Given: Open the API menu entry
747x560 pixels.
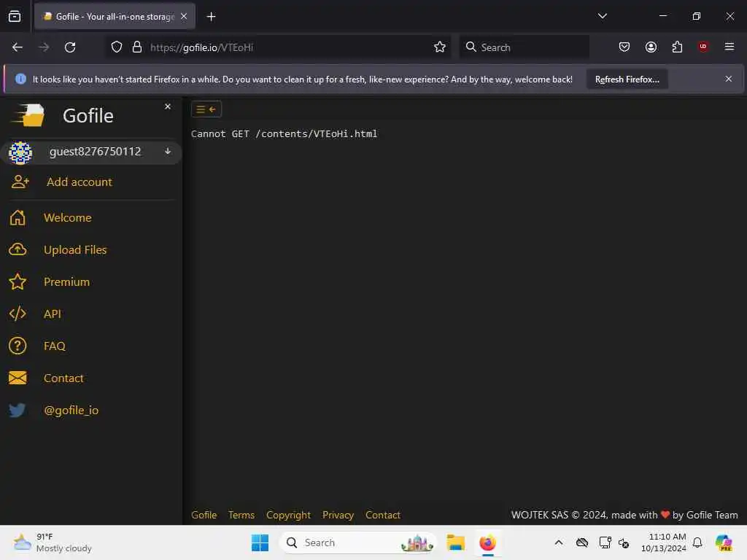Looking at the screenshot, I should point(53,314).
